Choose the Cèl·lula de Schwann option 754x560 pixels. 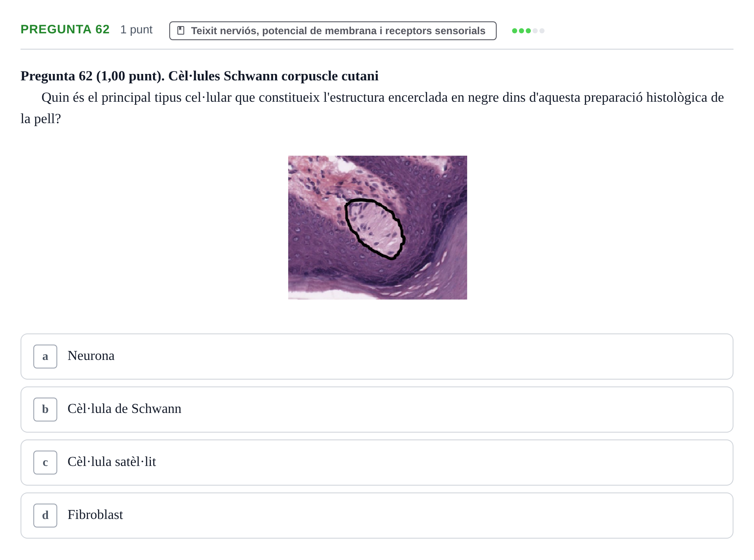(377, 410)
